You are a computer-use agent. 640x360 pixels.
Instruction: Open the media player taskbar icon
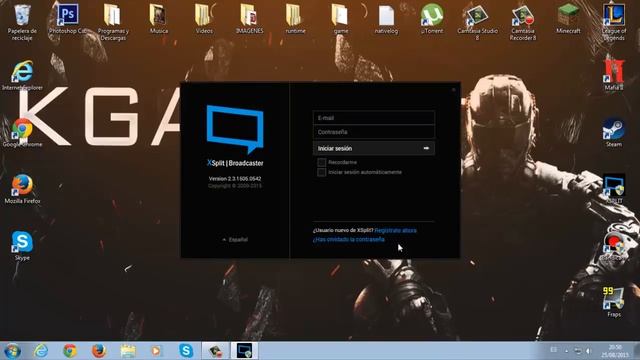(156, 351)
